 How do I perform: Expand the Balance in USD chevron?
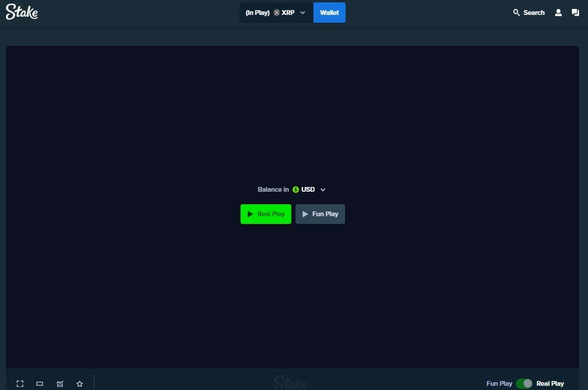pos(323,189)
